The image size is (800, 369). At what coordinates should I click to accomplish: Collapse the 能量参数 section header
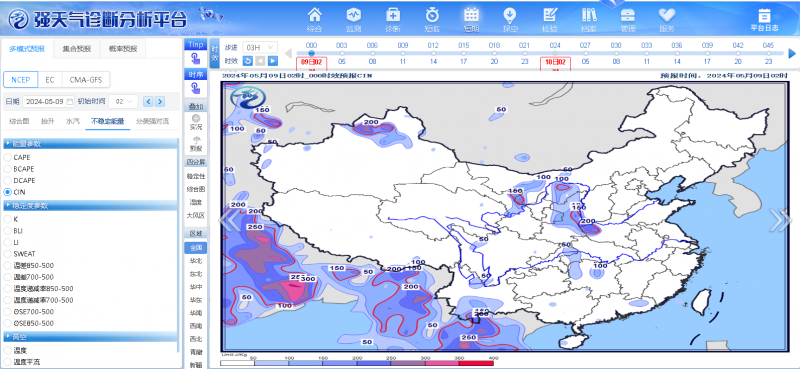click(91, 143)
